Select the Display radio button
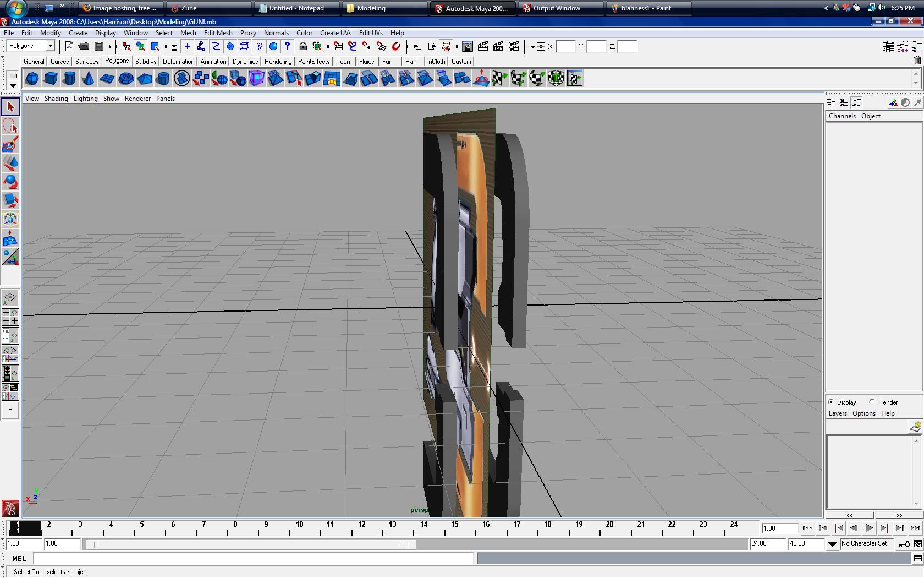Screen dimensions: 924x578 pyautogui.click(x=831, y=402)
